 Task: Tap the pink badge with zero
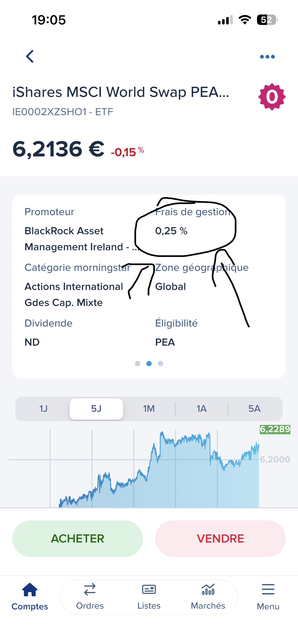pyautogui.click(x=272, y=97)
